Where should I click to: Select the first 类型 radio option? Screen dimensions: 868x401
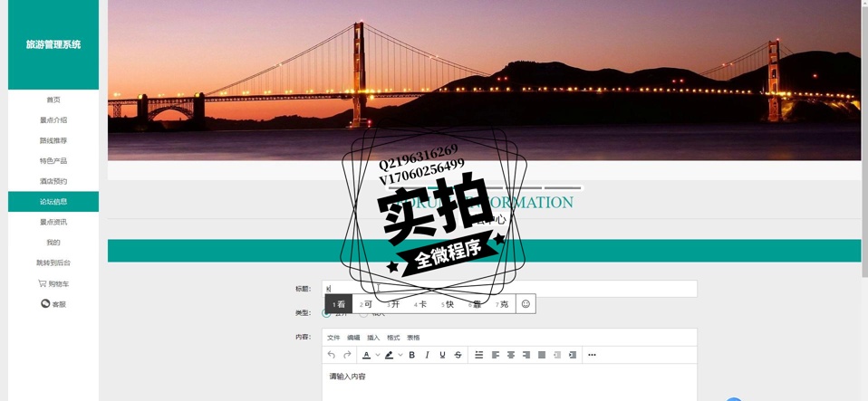326,313
